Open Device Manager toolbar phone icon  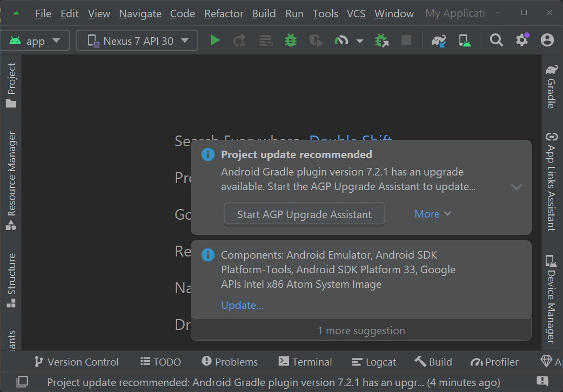click(465, 40)
